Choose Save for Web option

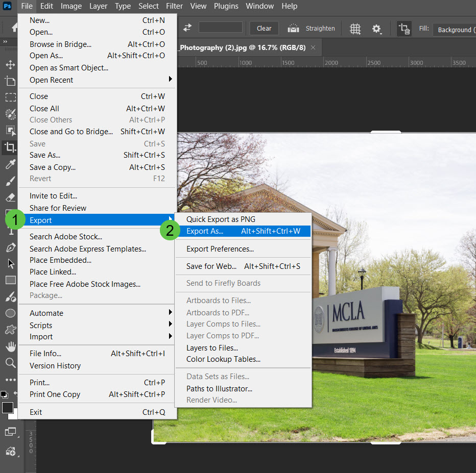coord(243,266)
